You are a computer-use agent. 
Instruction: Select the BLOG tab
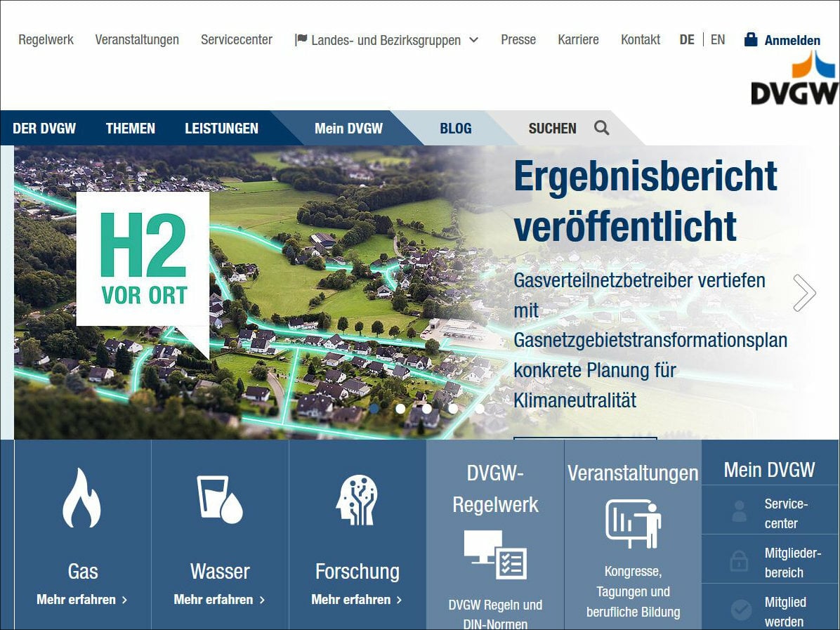(x=456, y=129)
